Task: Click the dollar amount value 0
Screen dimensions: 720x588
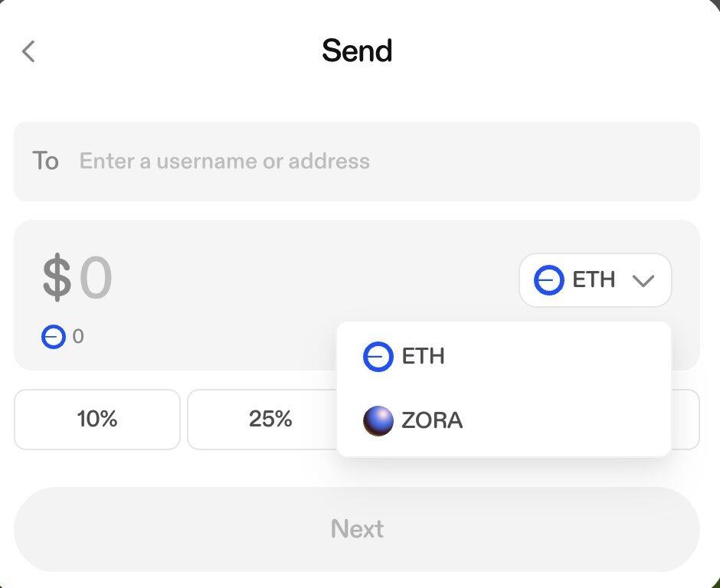Action: 97,279
